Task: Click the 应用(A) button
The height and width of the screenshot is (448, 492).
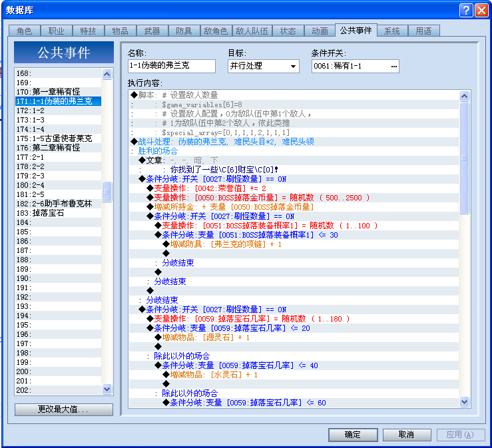Action: 461,435
